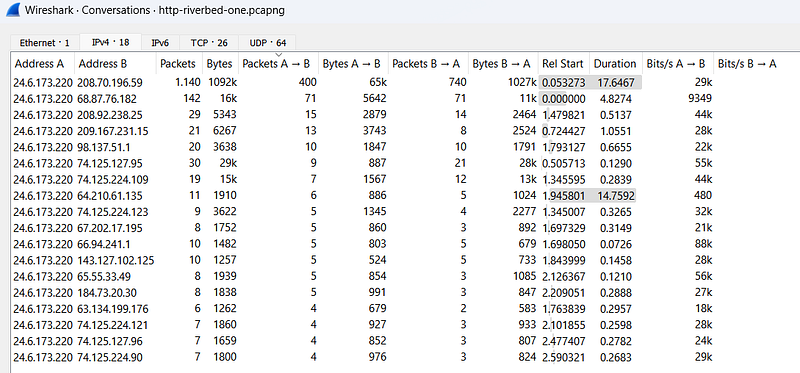This screenshot has width=800, height=373.
Task: Select the 66.94.241.1 conversation
Action: 405,244
